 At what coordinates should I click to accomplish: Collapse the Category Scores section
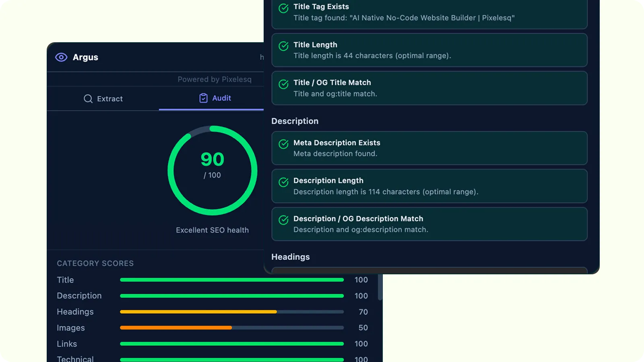[x=95, y=263]
